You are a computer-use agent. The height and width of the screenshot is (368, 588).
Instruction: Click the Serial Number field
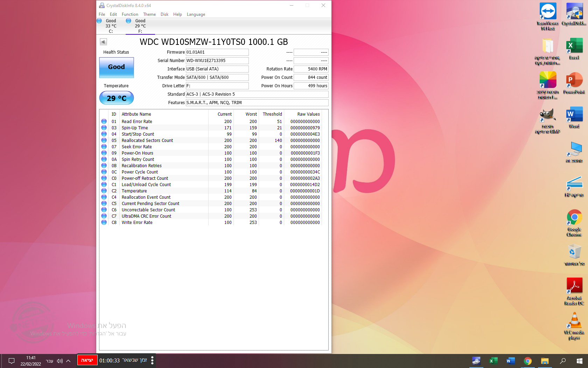(217, 61)
